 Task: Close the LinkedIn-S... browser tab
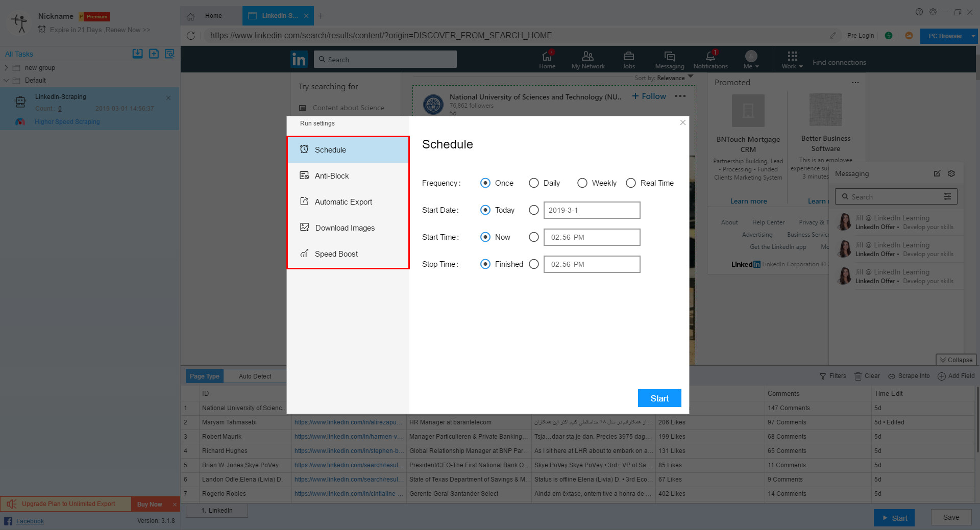pyautogui.click(x=306, y=16)
